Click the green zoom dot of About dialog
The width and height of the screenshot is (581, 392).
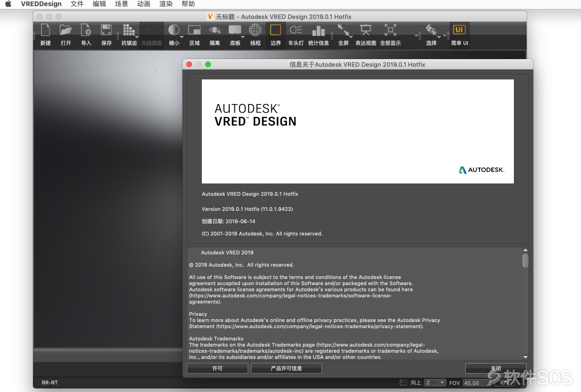(208, 64)
